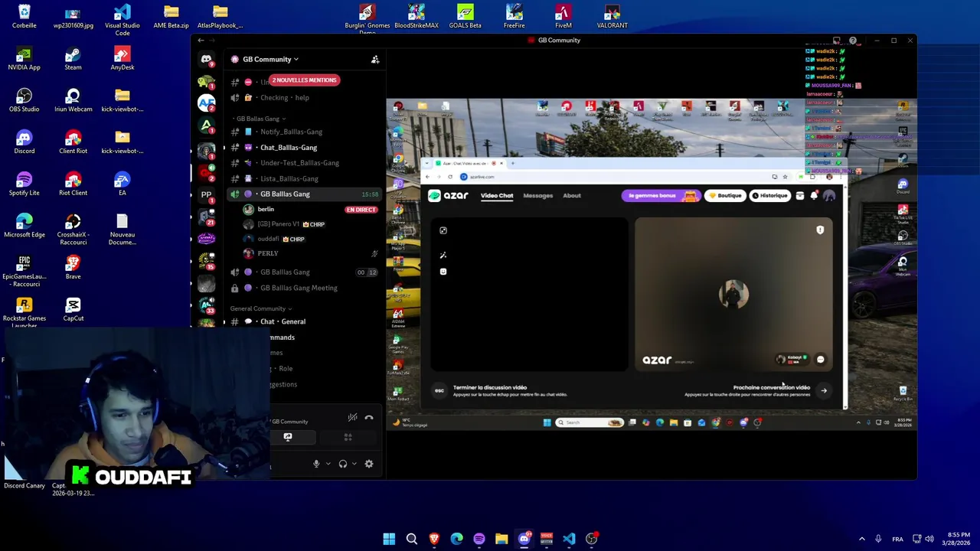Select GOALS Beta desktop shortcut

465,16
